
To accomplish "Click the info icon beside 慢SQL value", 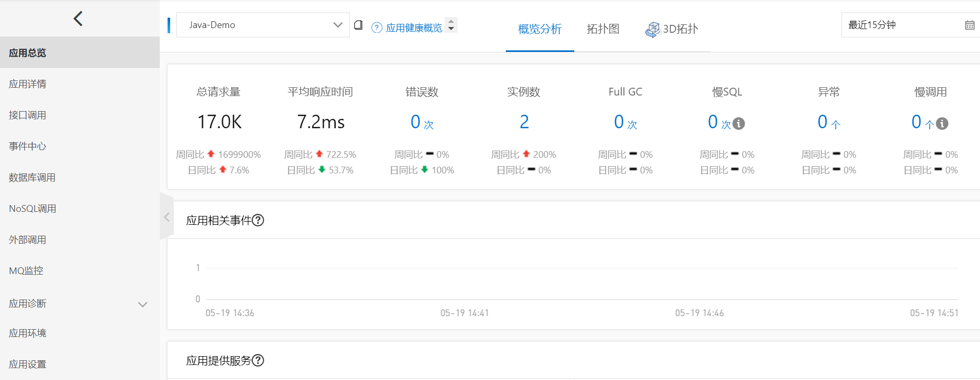I will pos(739,124).
